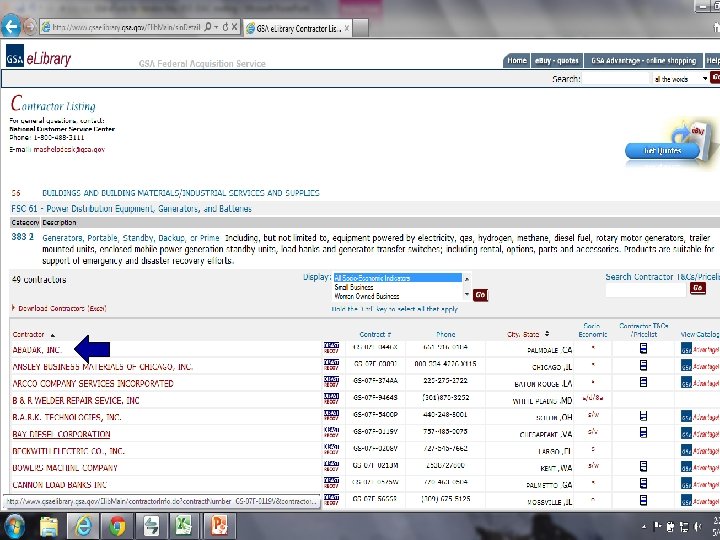This screenshot has height=540, width=720.
Task: Click the Get Quotes button
Action: [x=662, y=151]
